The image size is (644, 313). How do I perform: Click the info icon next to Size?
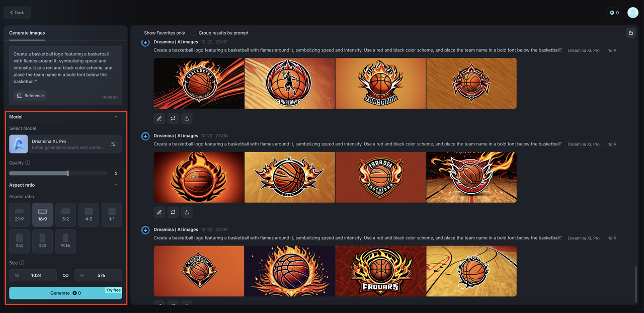click(22, 263)
